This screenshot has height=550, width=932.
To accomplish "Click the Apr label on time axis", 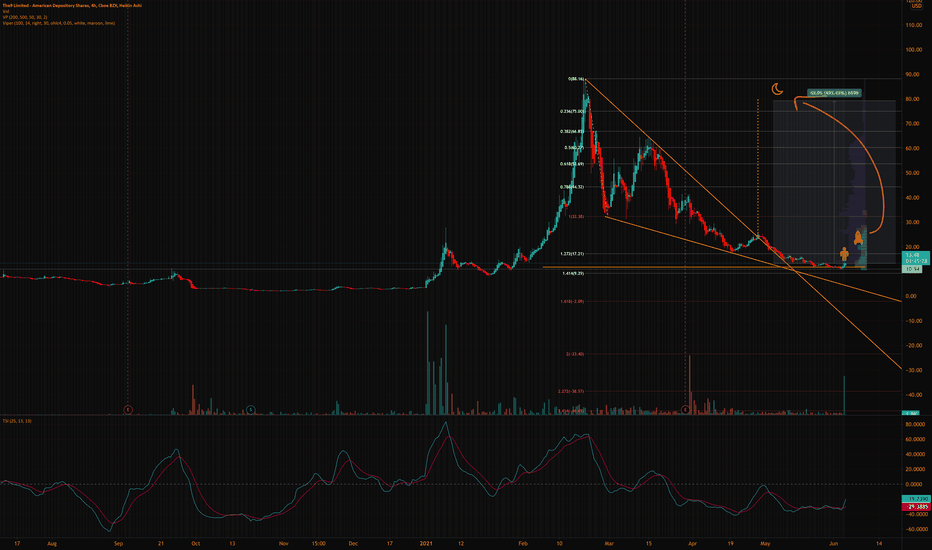I will (x=692, y=543).
